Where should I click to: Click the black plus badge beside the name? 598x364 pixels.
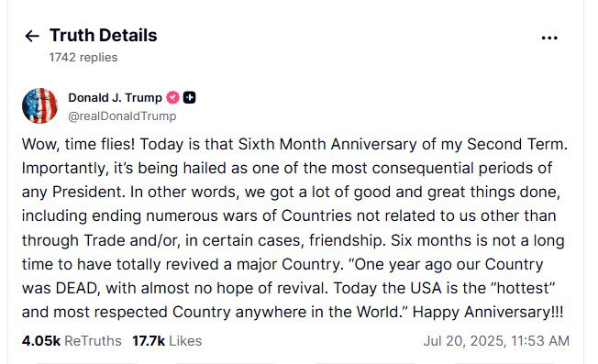(189, 97)
